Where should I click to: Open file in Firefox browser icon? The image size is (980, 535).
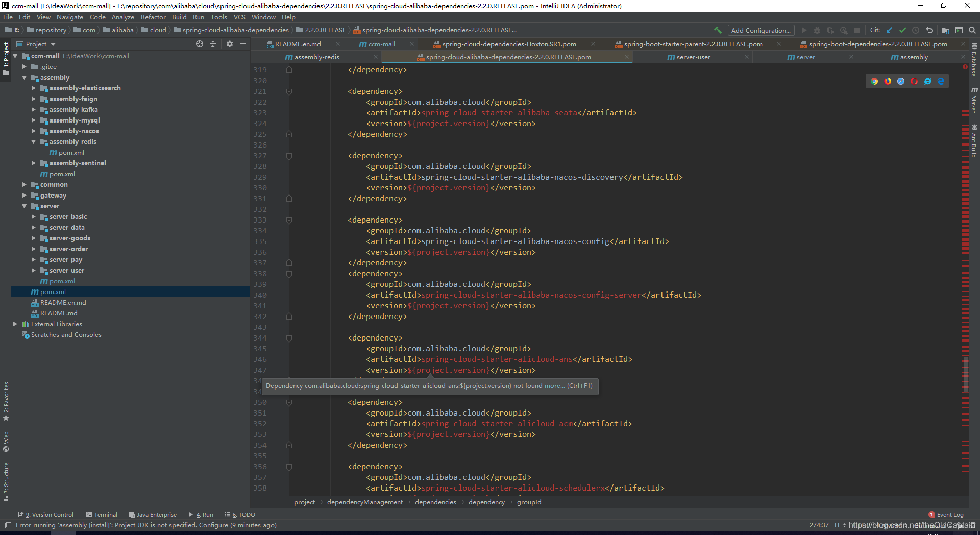[x=888, y=81]
